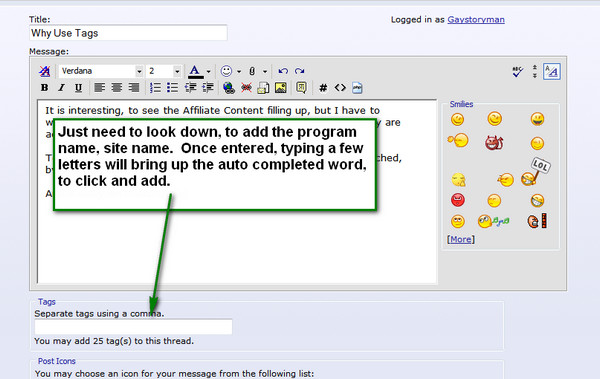The image size is (600, 379).
Task: Wrap selection in PHP tags
Action: click(357, 88)
